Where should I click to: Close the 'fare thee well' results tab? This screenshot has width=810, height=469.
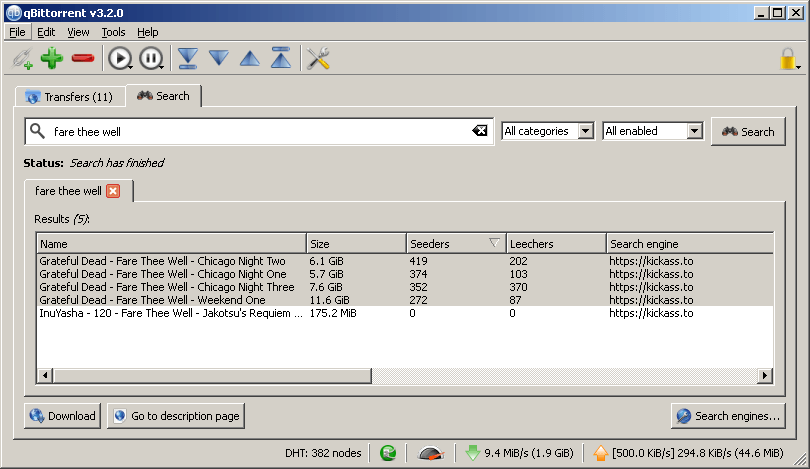113,191
